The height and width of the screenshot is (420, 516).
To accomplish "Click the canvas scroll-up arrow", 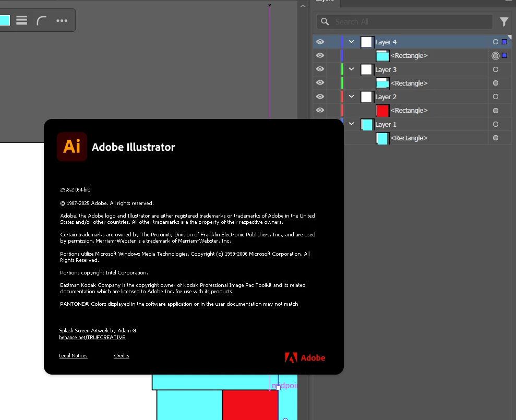I will pyautogui.click(x=303, y=6).
